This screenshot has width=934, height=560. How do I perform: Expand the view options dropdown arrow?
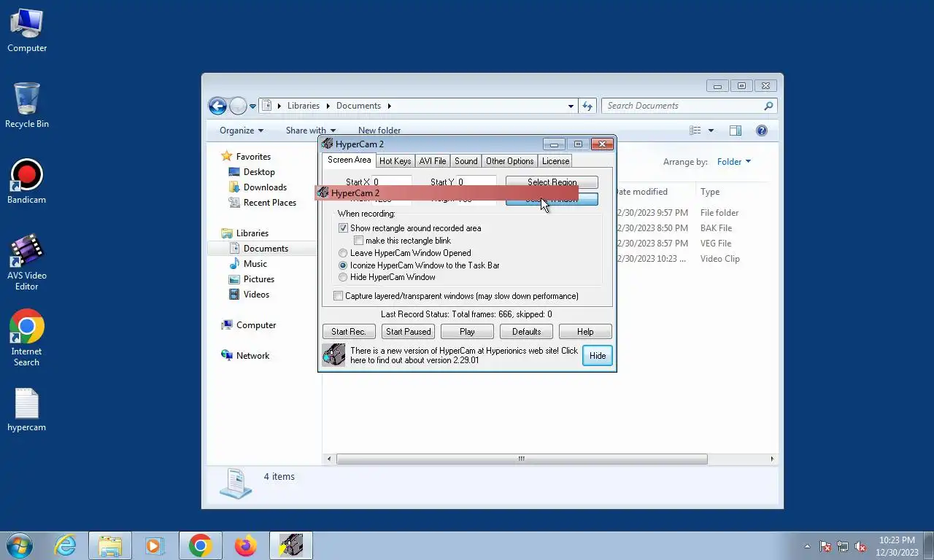711,131
